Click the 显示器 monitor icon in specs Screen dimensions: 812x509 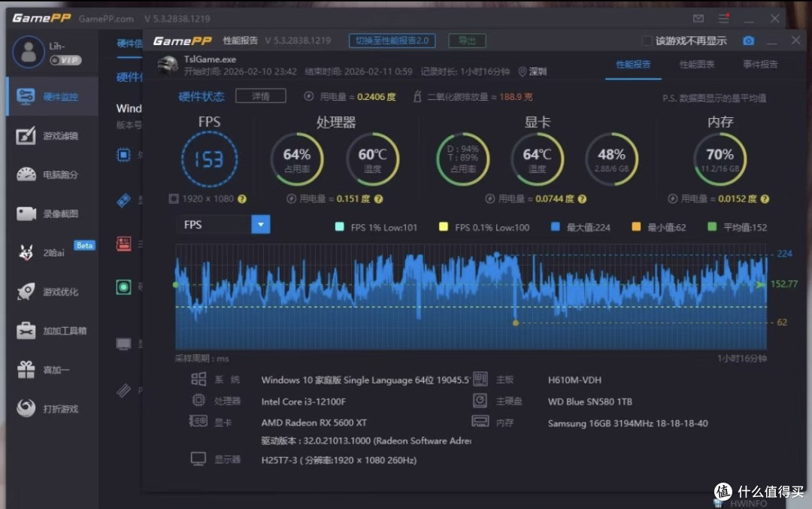pyautogui.click(x=198, y=459)
